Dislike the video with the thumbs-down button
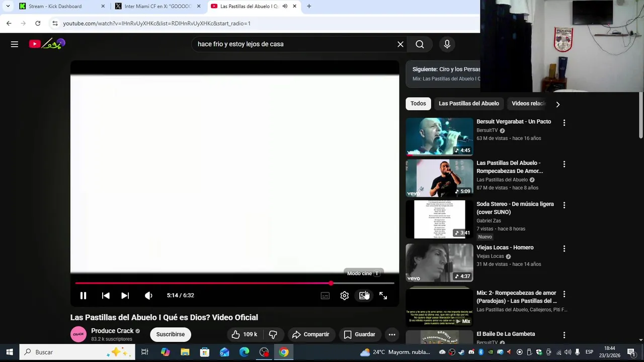The image size is (644, 362). [273, 334]
